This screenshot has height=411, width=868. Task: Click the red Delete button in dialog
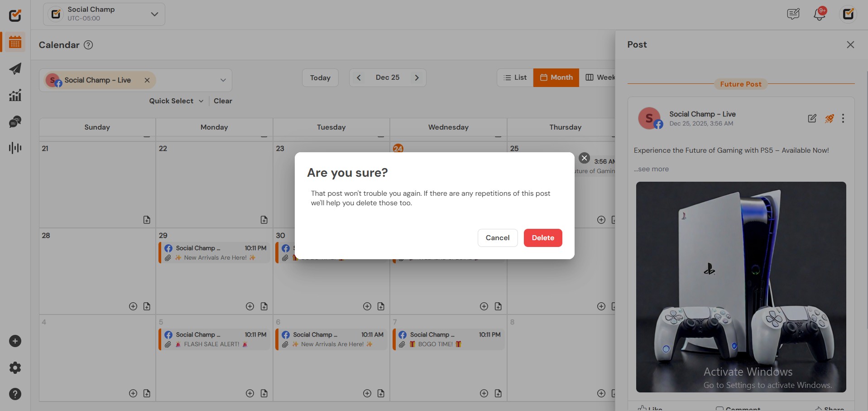pyautogui.click(x=542, y=238)
